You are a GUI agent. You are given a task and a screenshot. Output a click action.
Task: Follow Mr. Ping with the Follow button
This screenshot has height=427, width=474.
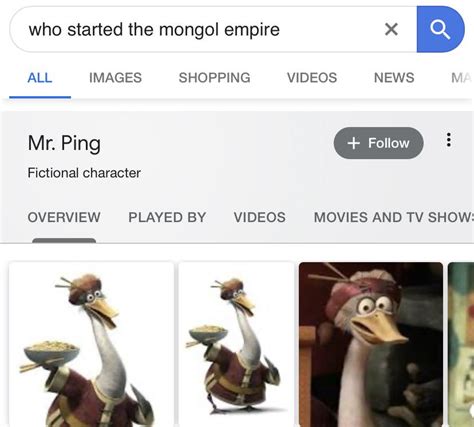[379, 143]
